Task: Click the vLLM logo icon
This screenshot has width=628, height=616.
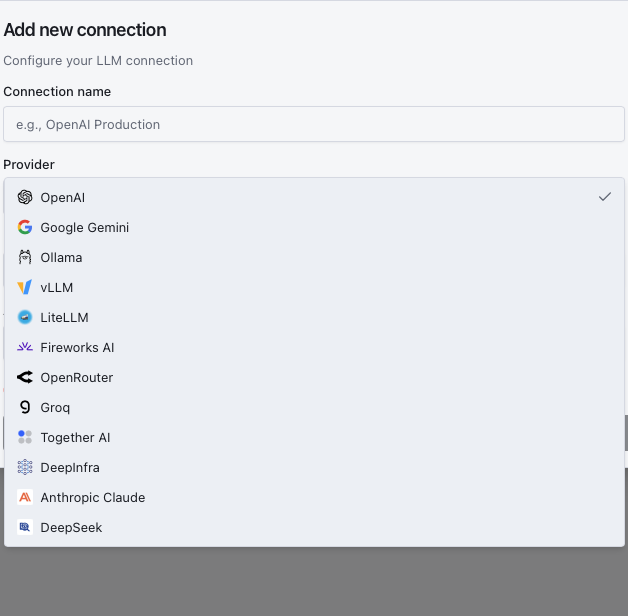Action: [25, 287]
